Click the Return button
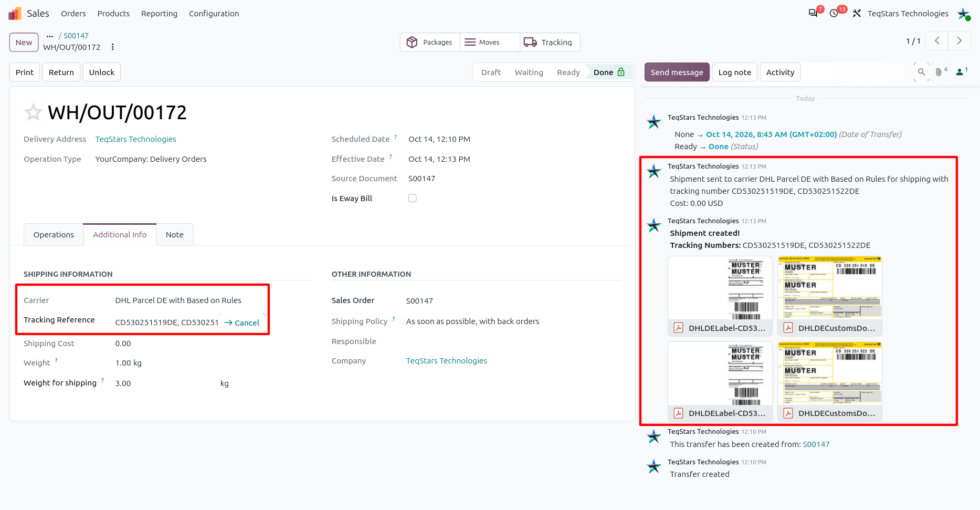Viewport: 980px width, 510px height. click(61, 72)
